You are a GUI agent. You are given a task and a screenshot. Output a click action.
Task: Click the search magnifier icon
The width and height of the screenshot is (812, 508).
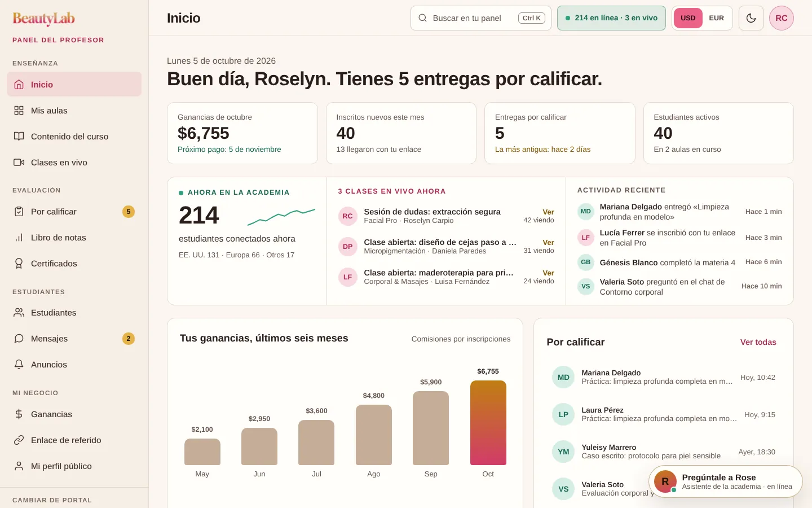point(422,18)
